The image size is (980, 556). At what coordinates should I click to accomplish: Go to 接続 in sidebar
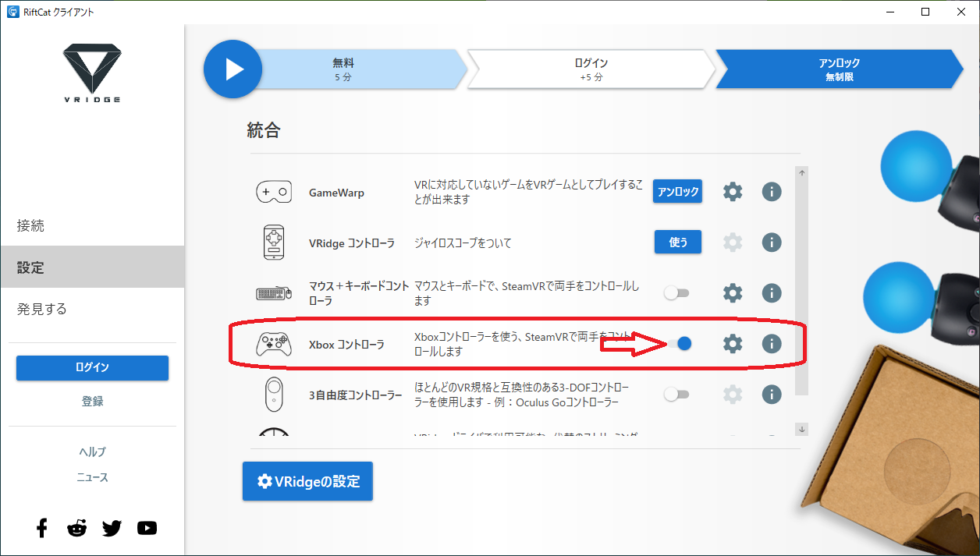pos(92,225)
